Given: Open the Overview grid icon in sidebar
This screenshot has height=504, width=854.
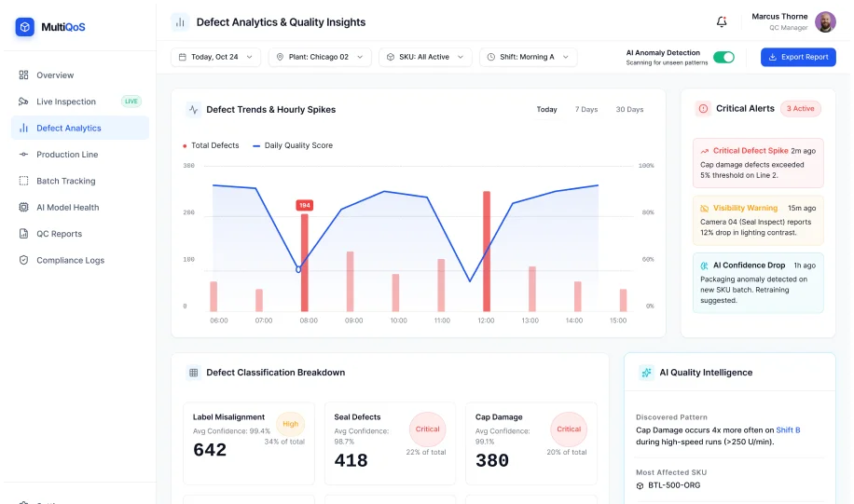Looking at the screenshot, I should [23, 75].
